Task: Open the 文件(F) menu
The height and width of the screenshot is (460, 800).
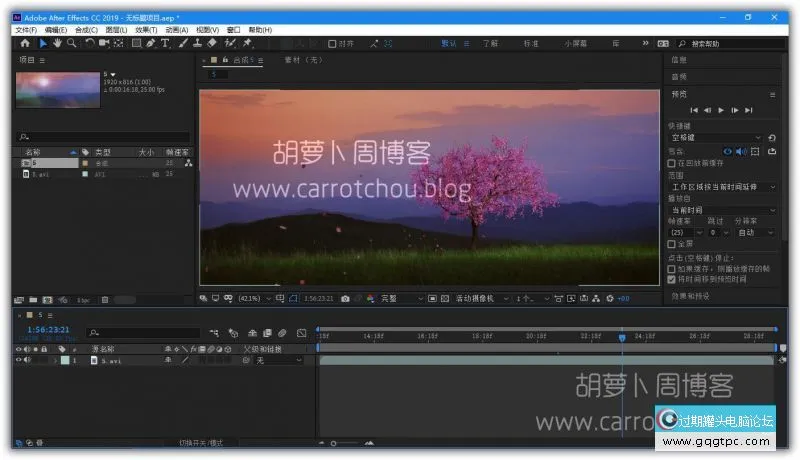Action: (x=26, y=30)
